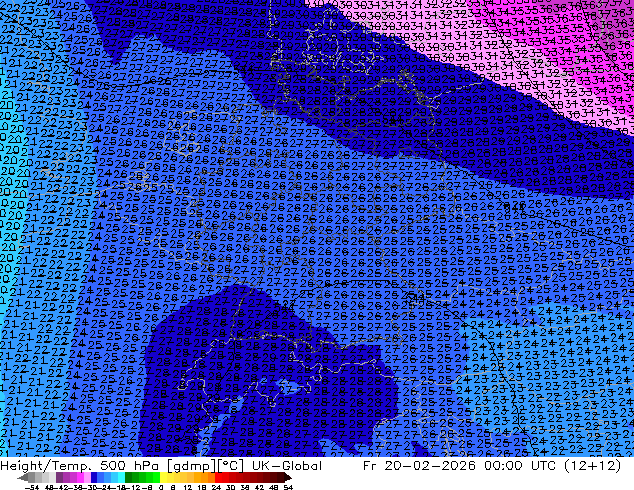
Task: Click the '00:00 UTC' time text
Action: click(522, 466)
